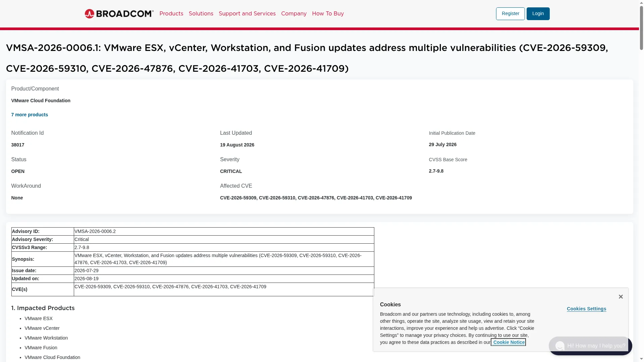Expand the 7 more products link
644x362 pixels.
point(30,115)
